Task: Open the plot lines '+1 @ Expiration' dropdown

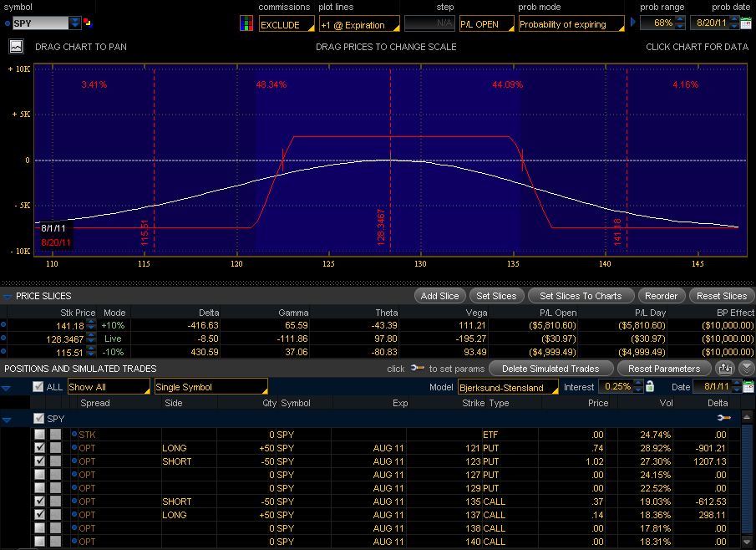Action: pyautogui.click(x=359, y=24)
